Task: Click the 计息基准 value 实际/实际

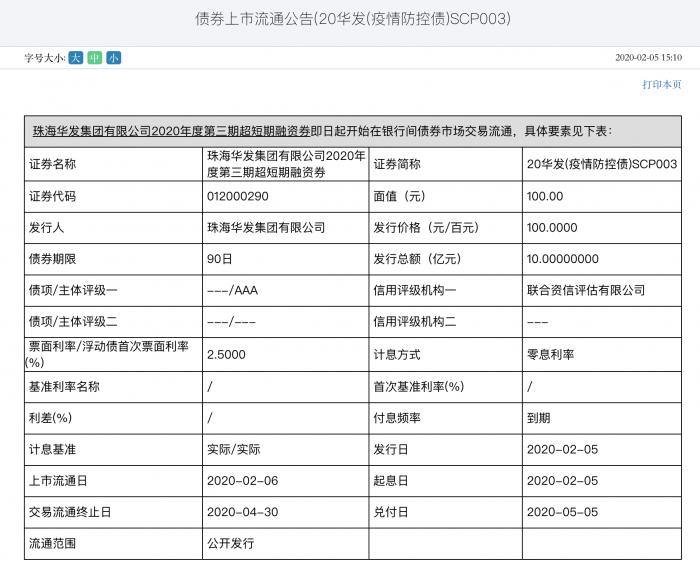Action: [x=233, y=449]
